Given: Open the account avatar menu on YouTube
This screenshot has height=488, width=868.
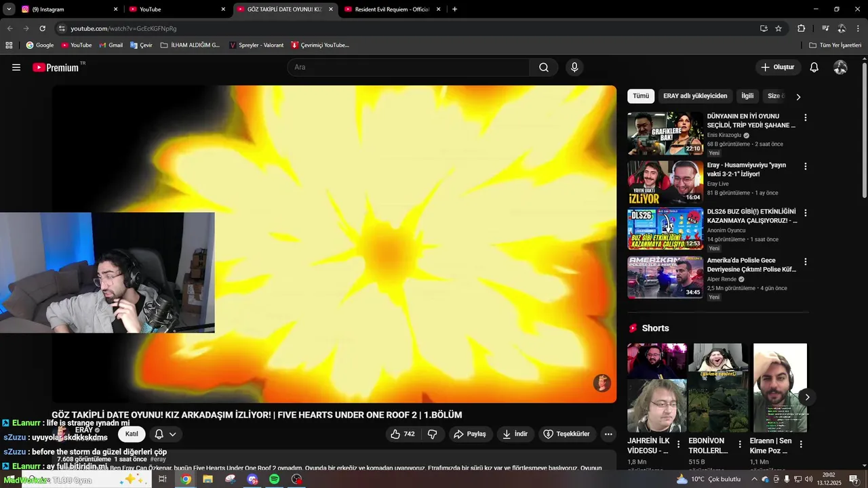Looking at the screenshot, I should pos(840,67).
